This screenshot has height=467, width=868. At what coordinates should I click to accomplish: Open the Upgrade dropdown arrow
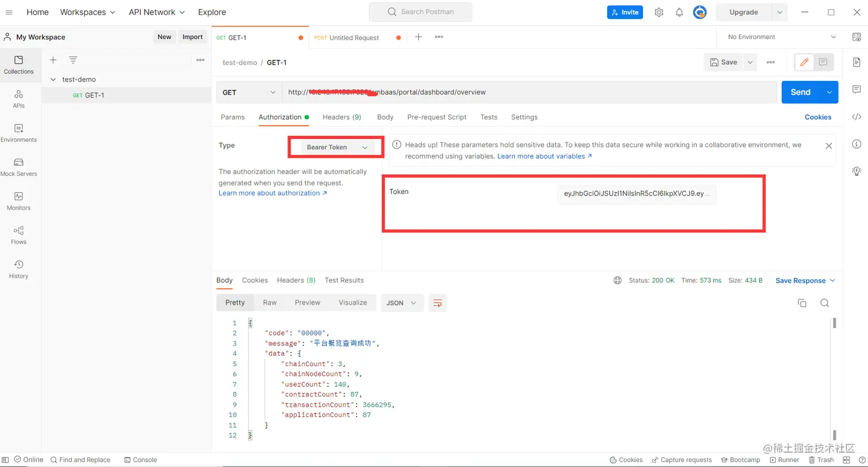780,12
